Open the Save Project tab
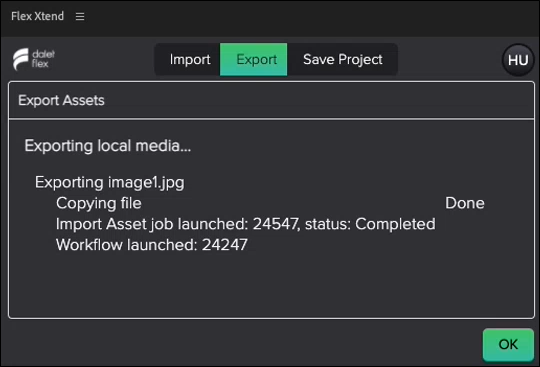 tap(342, 60)
